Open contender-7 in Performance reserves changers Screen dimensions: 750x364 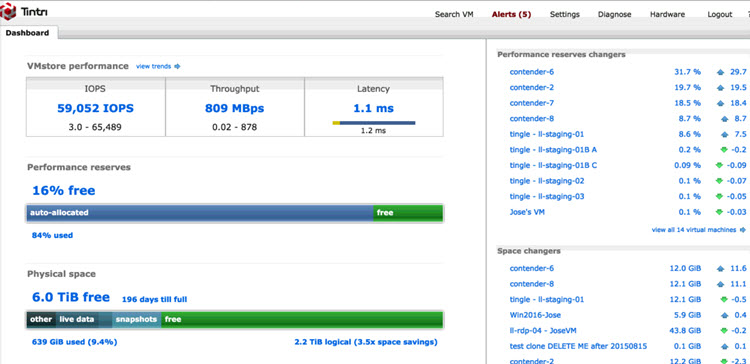click(x=531, y=103)
